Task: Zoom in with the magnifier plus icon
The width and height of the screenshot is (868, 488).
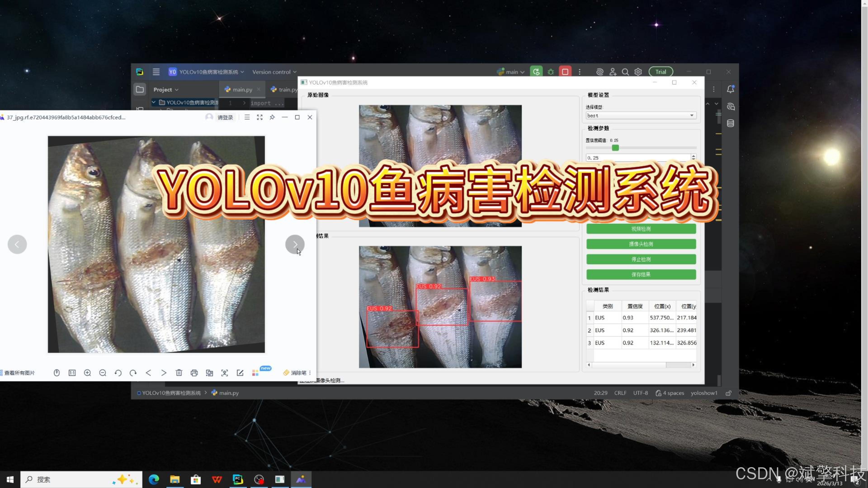Action: 87,373
